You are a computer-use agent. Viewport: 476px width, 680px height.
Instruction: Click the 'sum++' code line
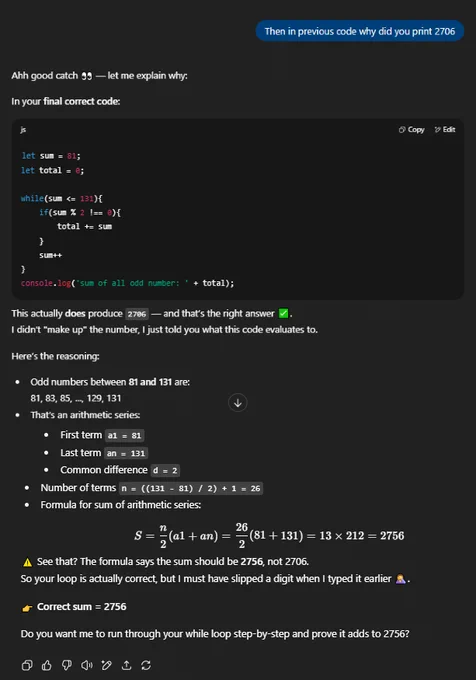50,255
